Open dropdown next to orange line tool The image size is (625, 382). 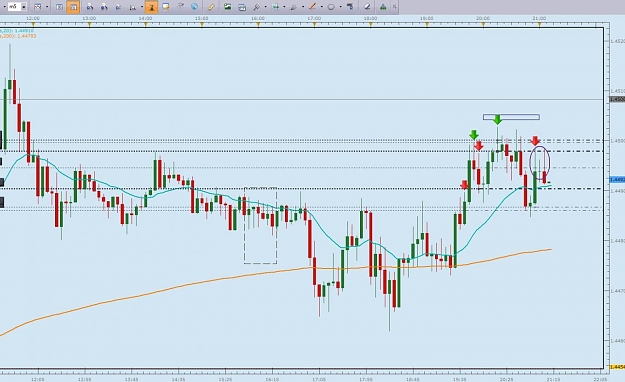point(322,7)
